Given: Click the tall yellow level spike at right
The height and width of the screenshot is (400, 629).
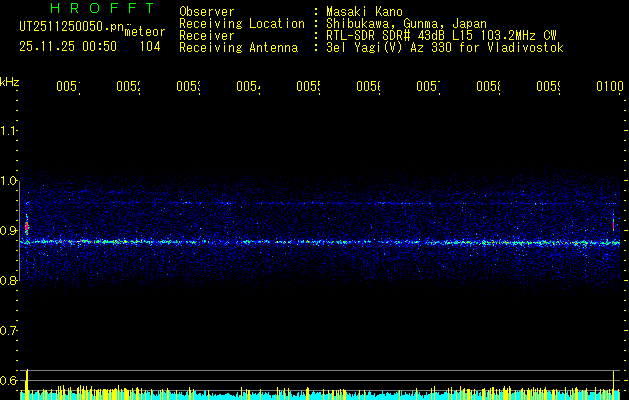Looking at the screenshot, I should point(613,385).
